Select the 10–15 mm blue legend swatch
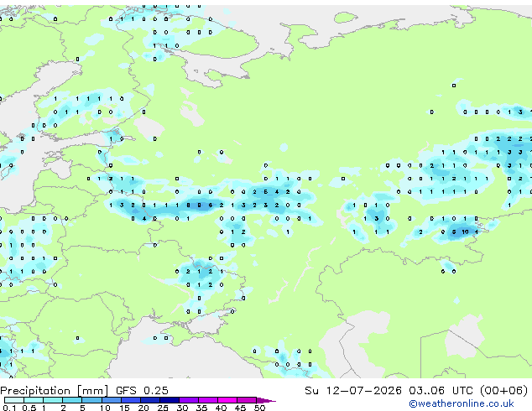The image size is (532, 411). point(111,400)
